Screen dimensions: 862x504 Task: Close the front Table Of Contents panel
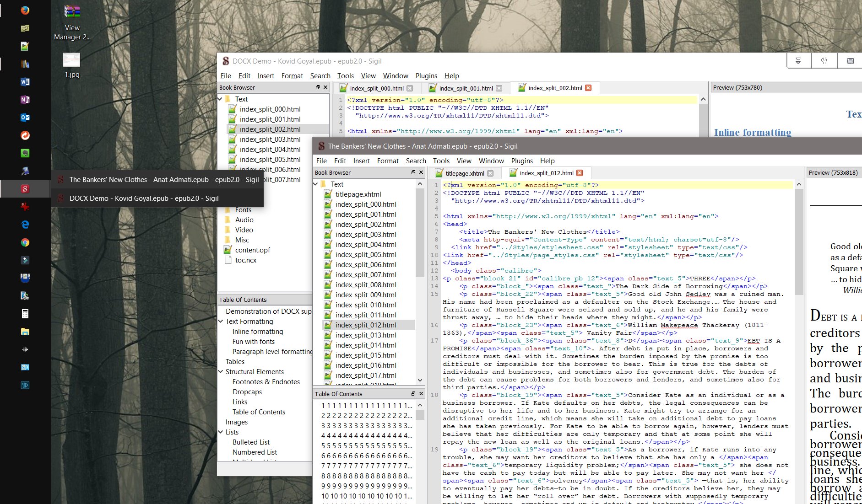click(x=421, y=394)
